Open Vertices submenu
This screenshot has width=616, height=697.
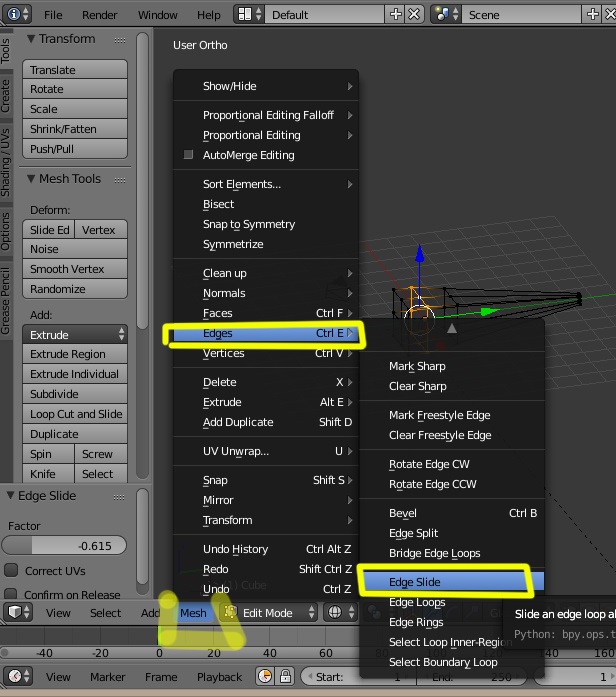pyautogui.click(x=266, y=353)
